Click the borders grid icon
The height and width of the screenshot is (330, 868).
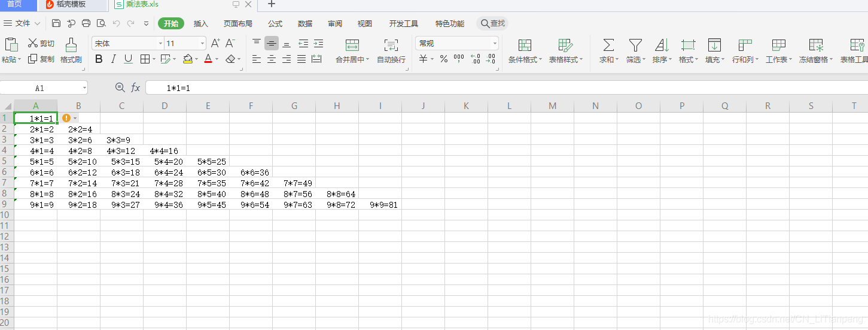tap(145, 59)
